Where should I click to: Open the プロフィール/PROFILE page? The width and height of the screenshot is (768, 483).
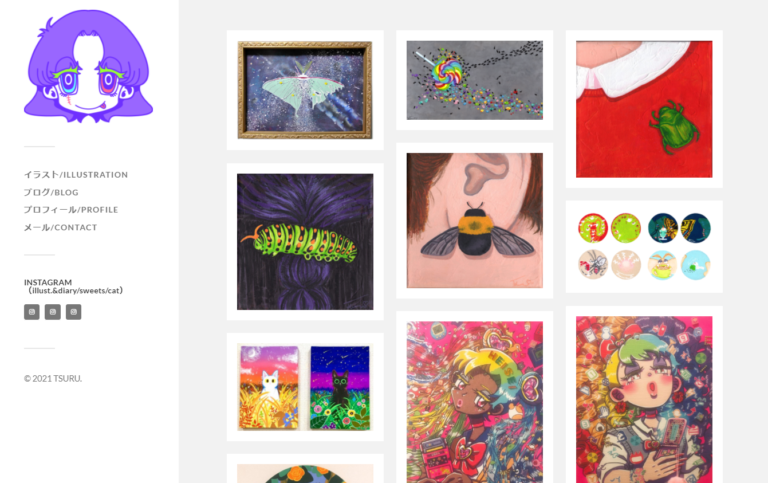(71, 210)
